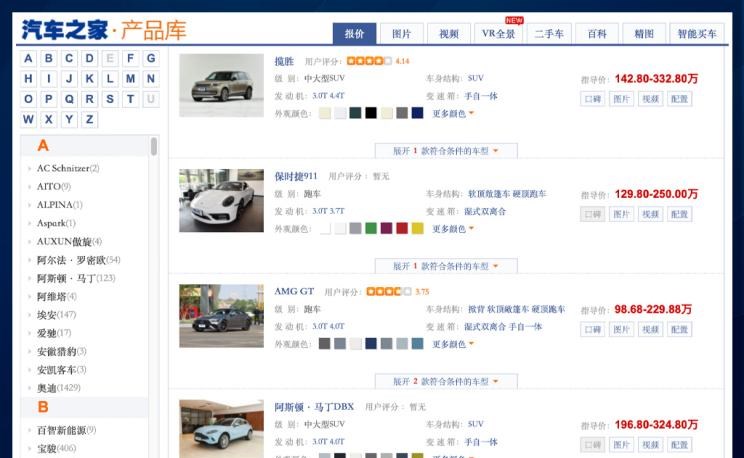Open the 揽胜 model link
The image size is (744, 458).
click(x=284, y=61)
